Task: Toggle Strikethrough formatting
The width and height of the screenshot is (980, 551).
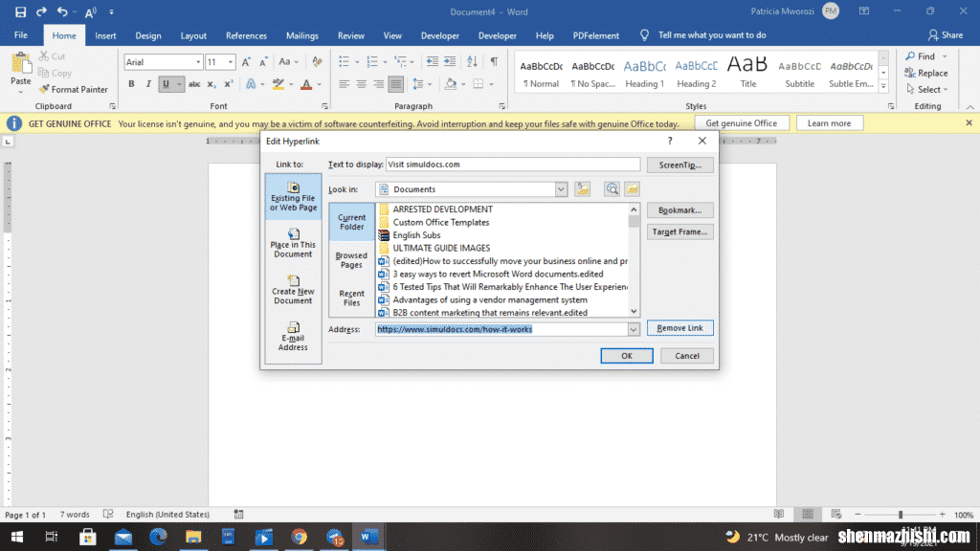Action: click(x=194, y=84)
